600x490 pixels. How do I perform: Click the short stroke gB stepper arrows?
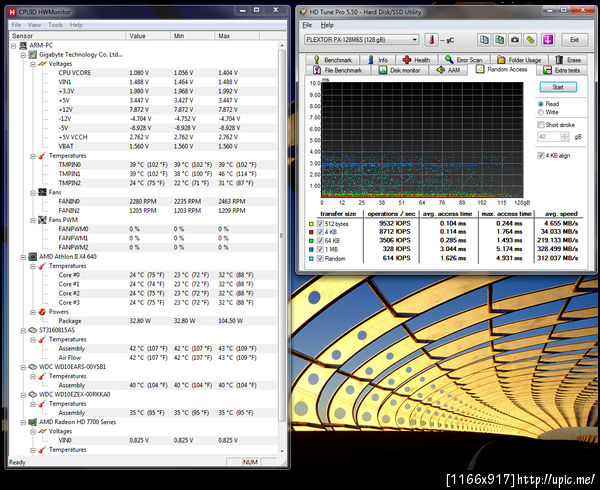click(x=565, y=137)
